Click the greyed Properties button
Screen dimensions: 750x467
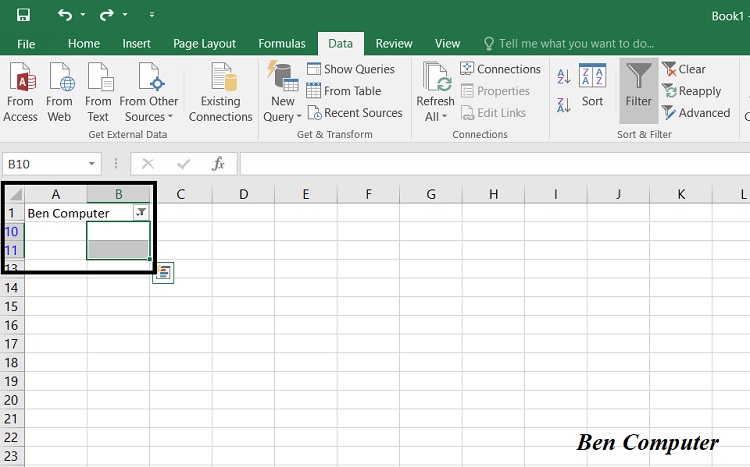496,91
